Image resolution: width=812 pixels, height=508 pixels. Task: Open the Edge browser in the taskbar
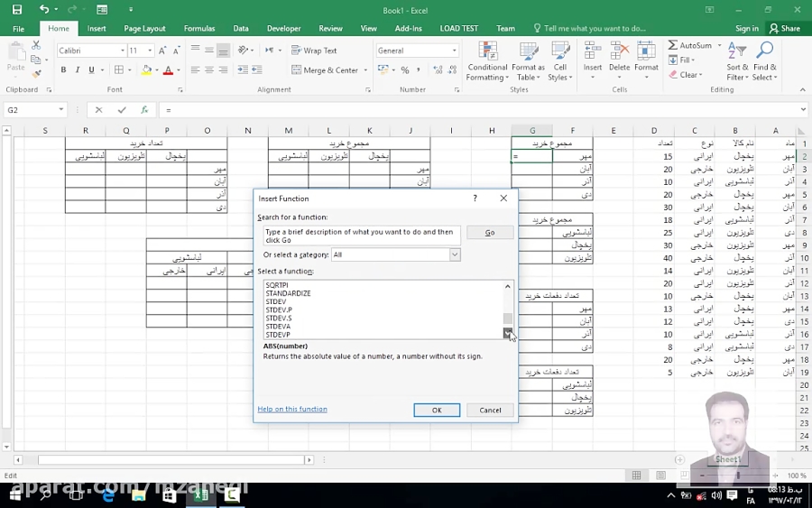(108, 495)
